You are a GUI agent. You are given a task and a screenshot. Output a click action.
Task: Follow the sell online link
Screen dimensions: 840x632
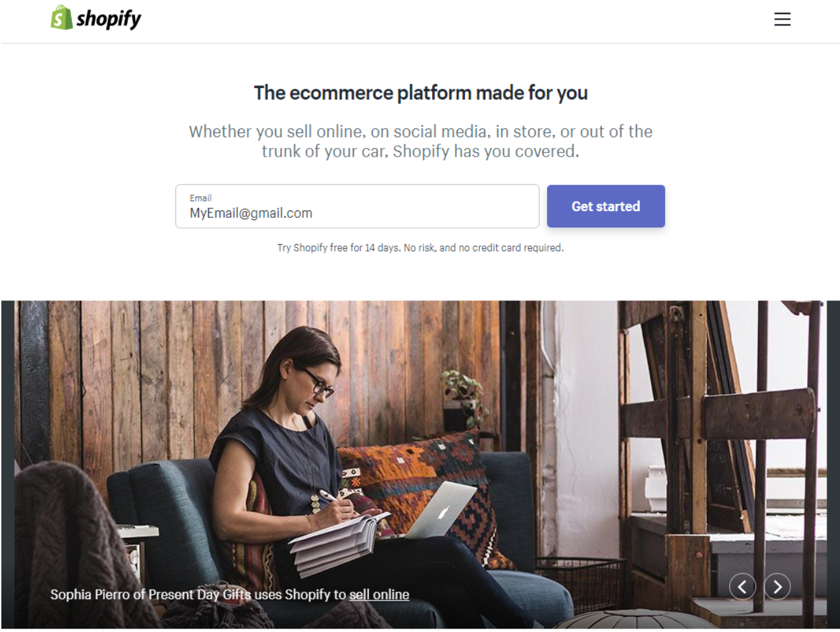[379, 594]
